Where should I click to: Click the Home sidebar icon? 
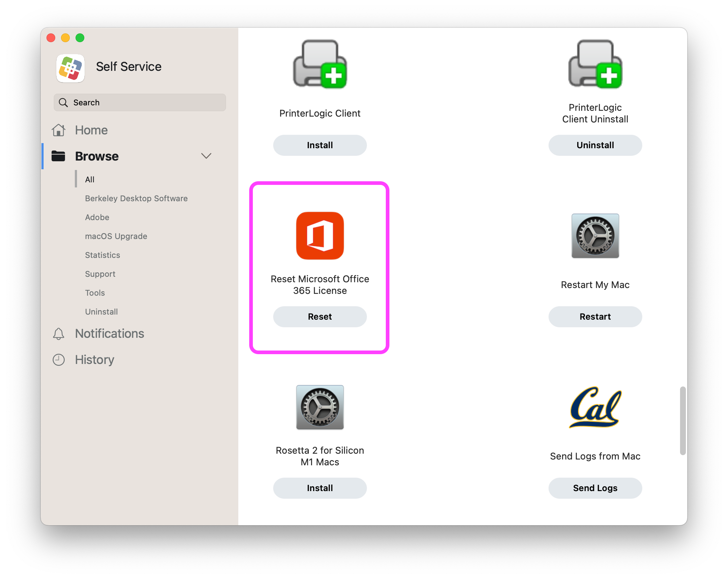(59, 130)
